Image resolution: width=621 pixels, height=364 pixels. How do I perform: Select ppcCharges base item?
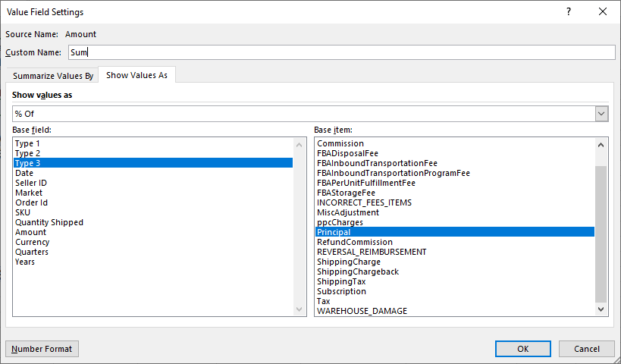455,222
